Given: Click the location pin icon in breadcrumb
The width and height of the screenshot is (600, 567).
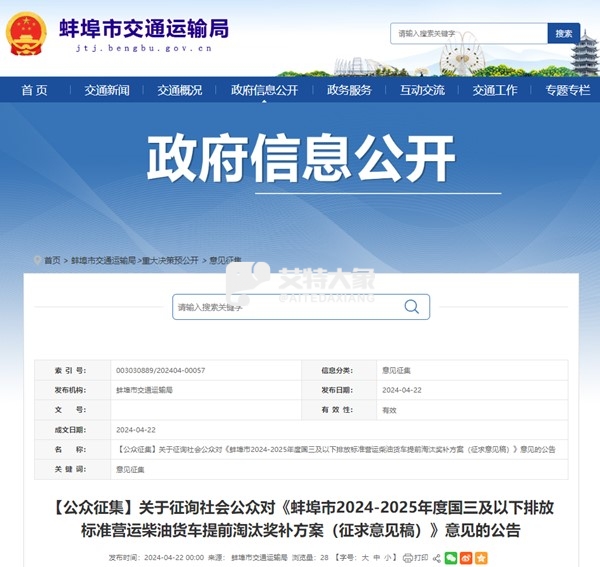Looking at the screenshot, I should pyautogui.click(x=37, y=260).
